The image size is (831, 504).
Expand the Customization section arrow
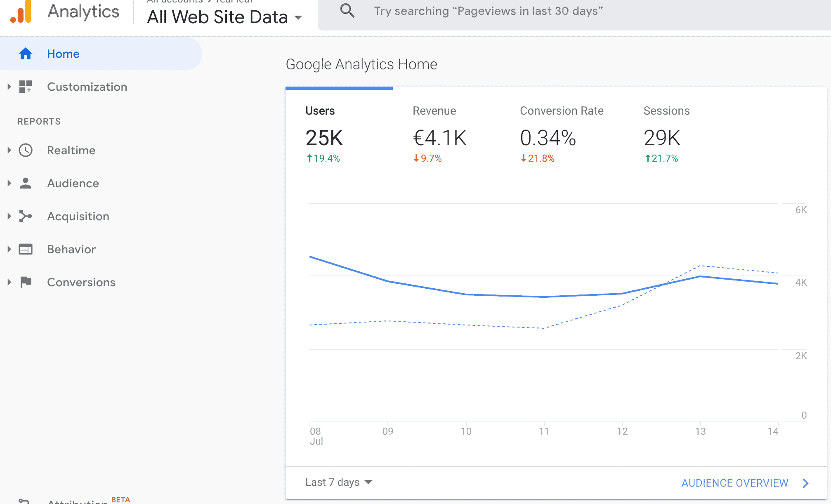click(x=9, y=87)
